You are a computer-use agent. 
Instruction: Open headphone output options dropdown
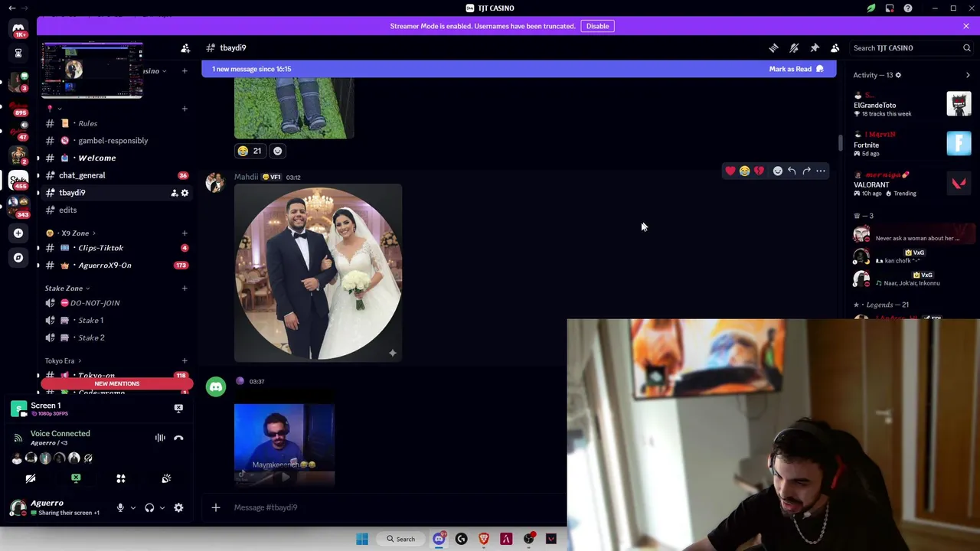(162, 507)
